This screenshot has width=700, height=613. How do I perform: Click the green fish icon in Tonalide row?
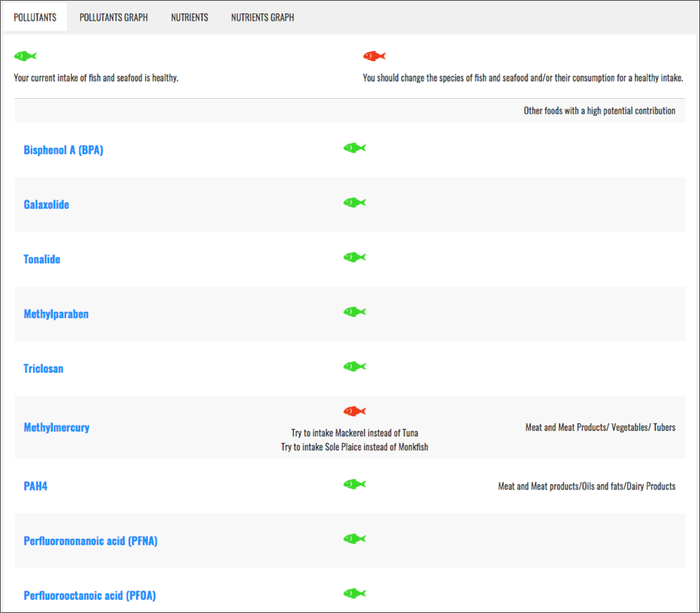click(x=354, y=257)
